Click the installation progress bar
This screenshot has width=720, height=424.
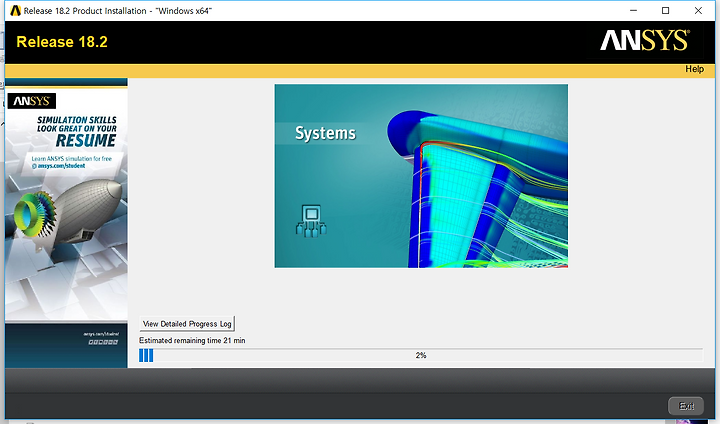(x=421, y=355)
